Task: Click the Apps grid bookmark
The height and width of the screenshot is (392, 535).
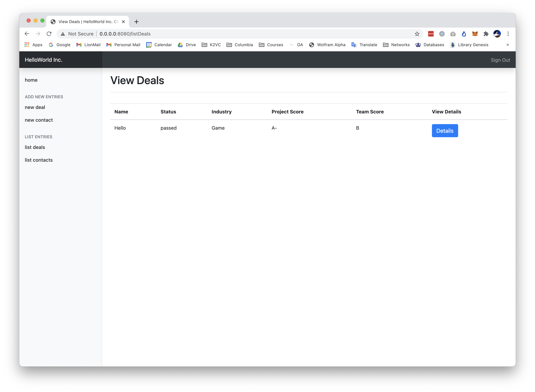Action: pyautogui.click(x=33, y=45)
